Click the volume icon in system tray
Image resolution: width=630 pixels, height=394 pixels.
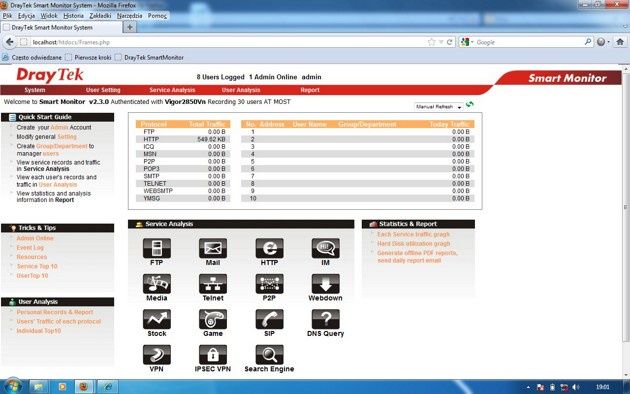pyautogui.click(x=576, y=387)
